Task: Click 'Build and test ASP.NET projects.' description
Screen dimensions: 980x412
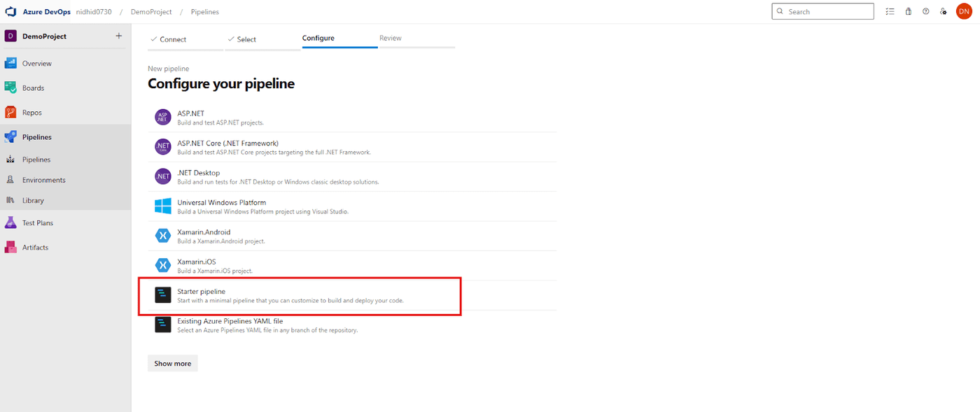Action: click(220, 122)
